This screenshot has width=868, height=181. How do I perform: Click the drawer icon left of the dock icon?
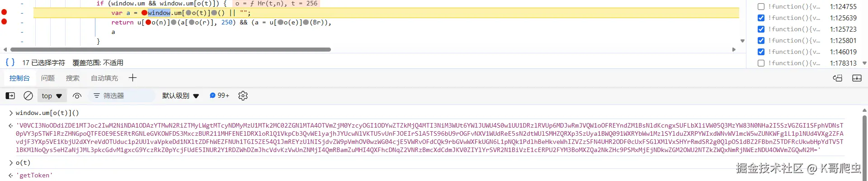point(838,78)
